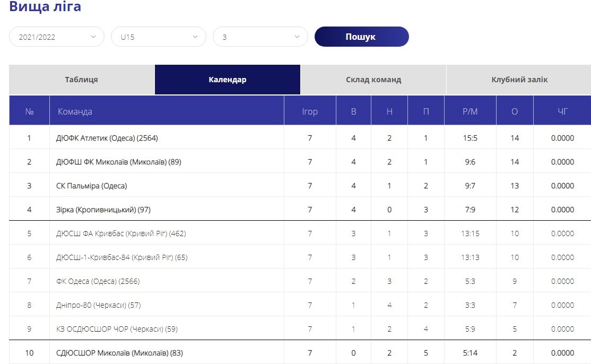Viewport: 591px width, 364px height.
Task: Click Дніпро-80 (Черкаси) team name
Action: [x=98, y=305]
